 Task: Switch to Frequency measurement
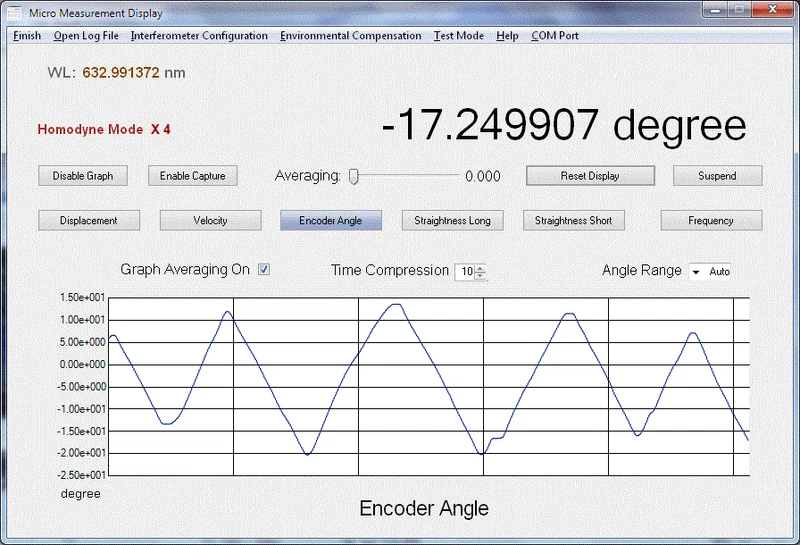(711, 220)
